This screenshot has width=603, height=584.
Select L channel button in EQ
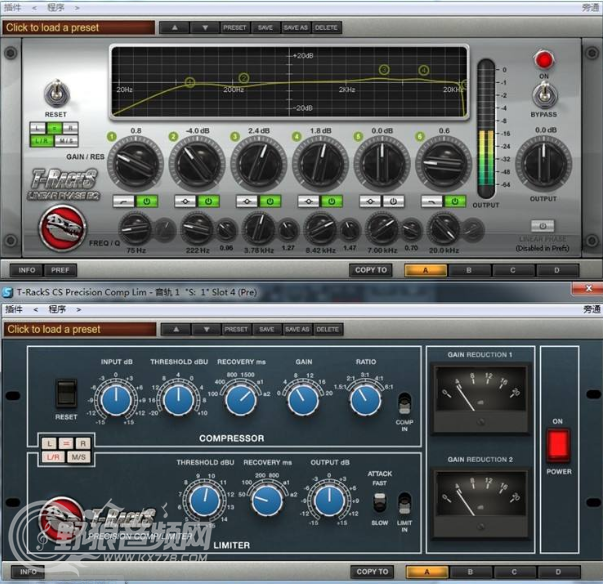38,128
